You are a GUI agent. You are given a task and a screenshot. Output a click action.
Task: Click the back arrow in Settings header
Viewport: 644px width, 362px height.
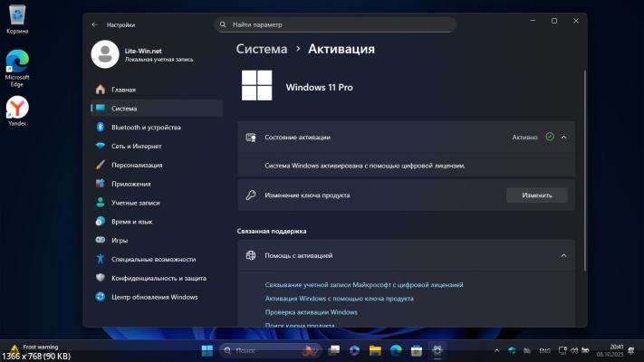point(94,24)
